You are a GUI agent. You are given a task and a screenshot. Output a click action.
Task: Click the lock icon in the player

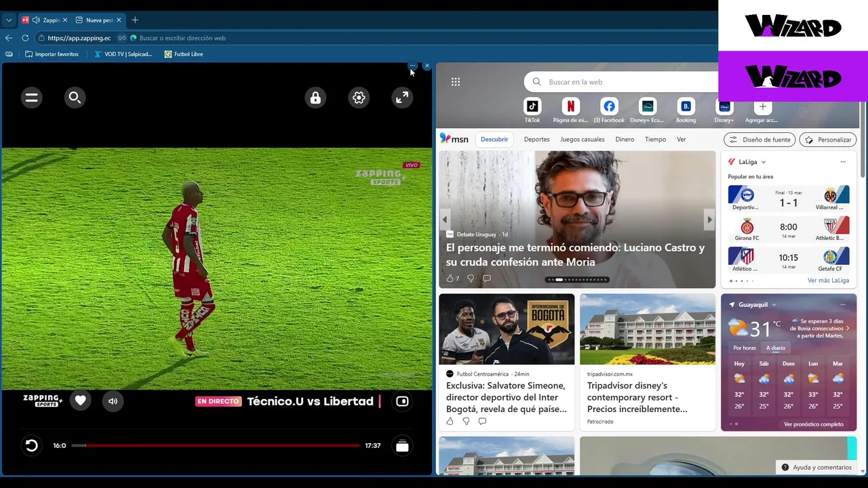pos(315,98)
